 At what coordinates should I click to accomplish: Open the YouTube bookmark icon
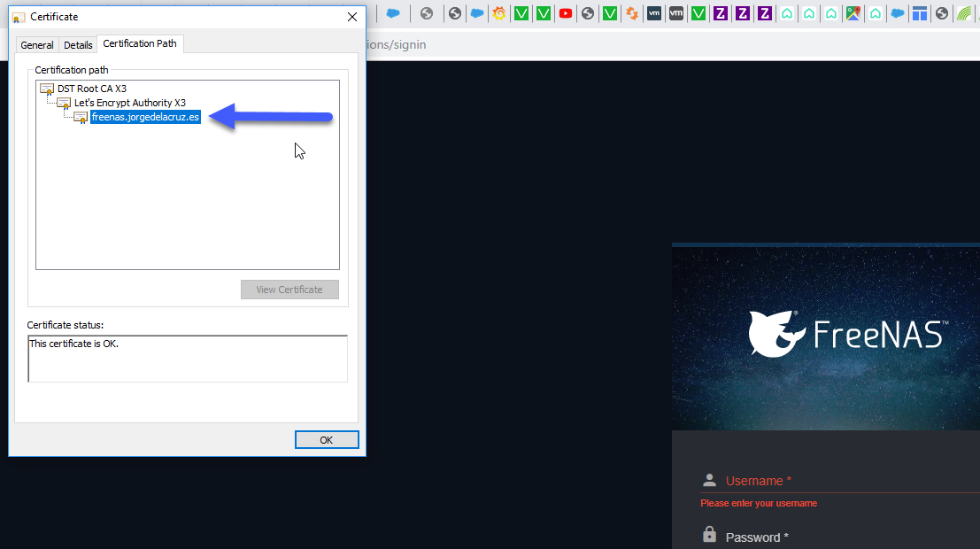(566, 13)
